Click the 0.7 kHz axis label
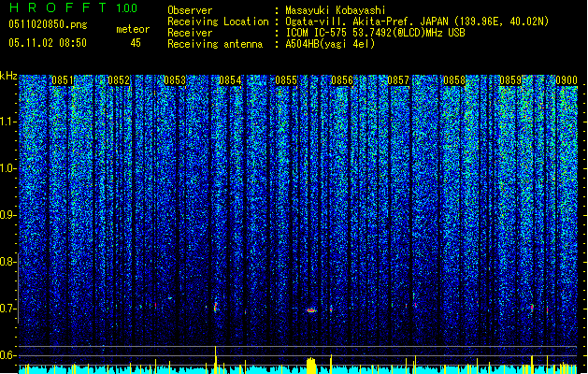This screenshot has height=374, width=588. click(7, 309)
